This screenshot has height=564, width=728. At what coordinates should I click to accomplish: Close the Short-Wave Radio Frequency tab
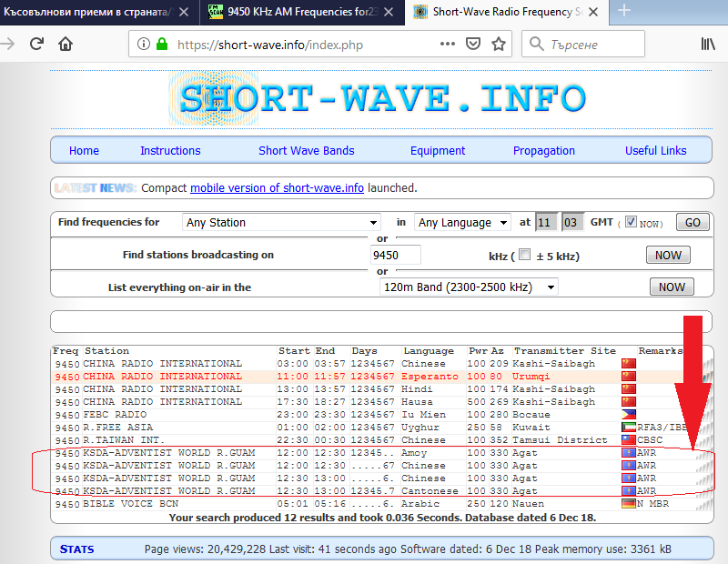pos(593,12)
